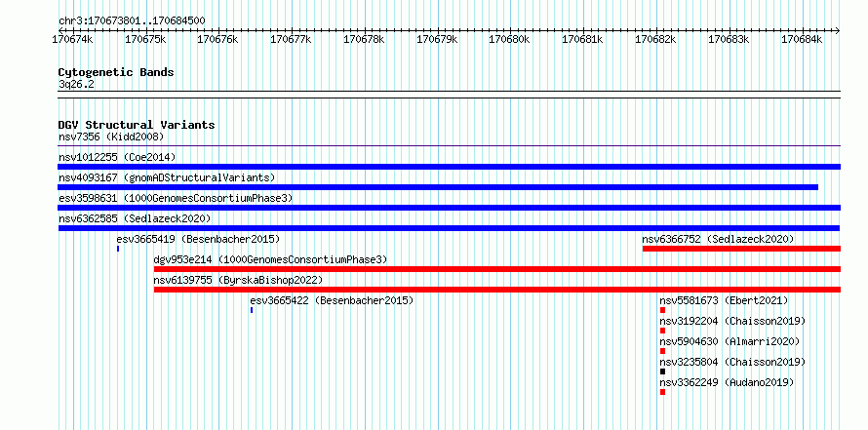The height and width of the screenshot is (430, 868).
Task: Click the 170681k ruler tick label
Action: [583, 39]
